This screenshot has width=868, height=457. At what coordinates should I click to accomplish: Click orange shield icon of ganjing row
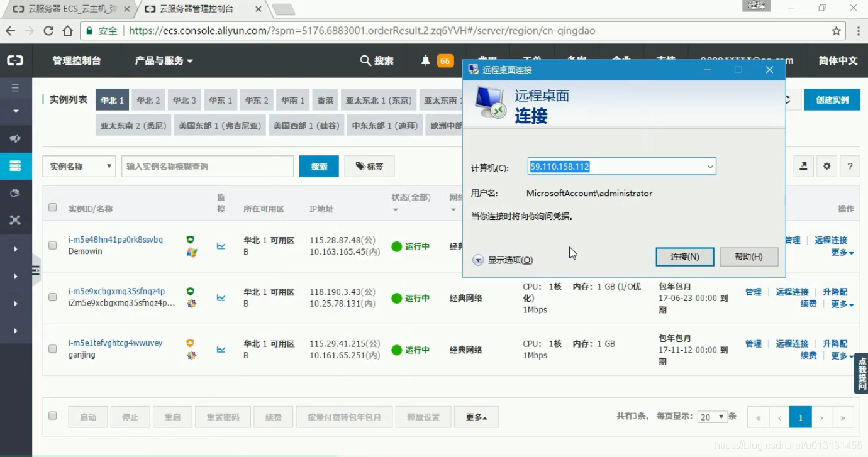[190, 343]
